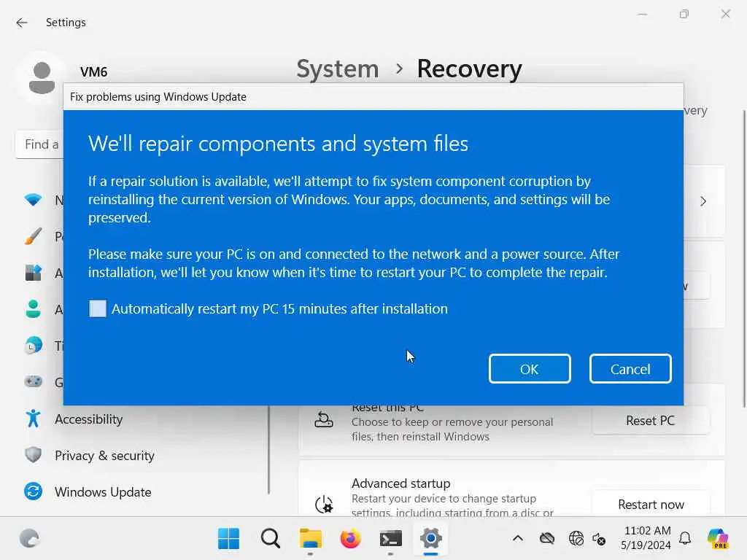Open Privacy & security settings category

pyautogui.click(x=104, y=456)
